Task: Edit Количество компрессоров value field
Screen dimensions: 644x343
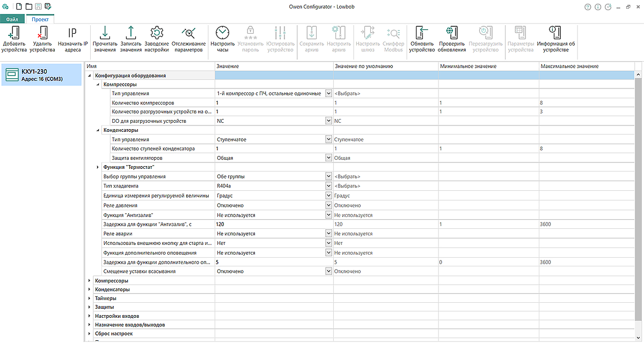Action: point(274,102)
